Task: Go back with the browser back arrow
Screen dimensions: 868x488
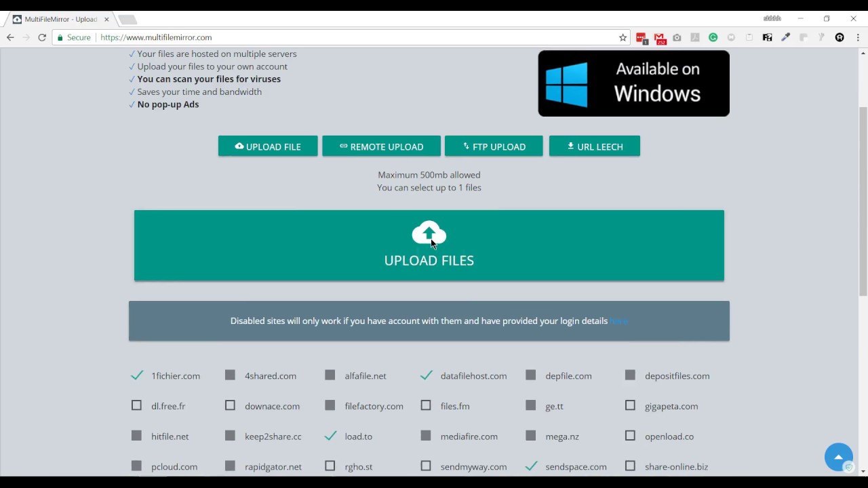Action: pos(10,37)
